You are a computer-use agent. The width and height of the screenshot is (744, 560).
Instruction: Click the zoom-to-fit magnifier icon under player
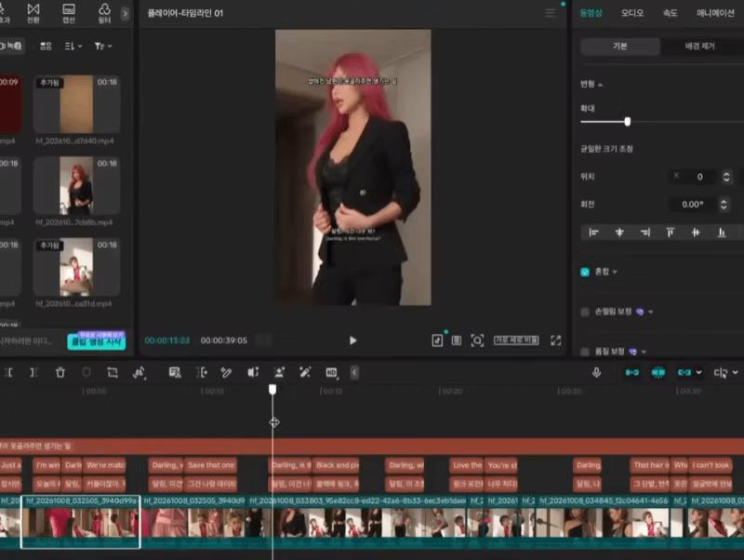click(x=477, y=340)
